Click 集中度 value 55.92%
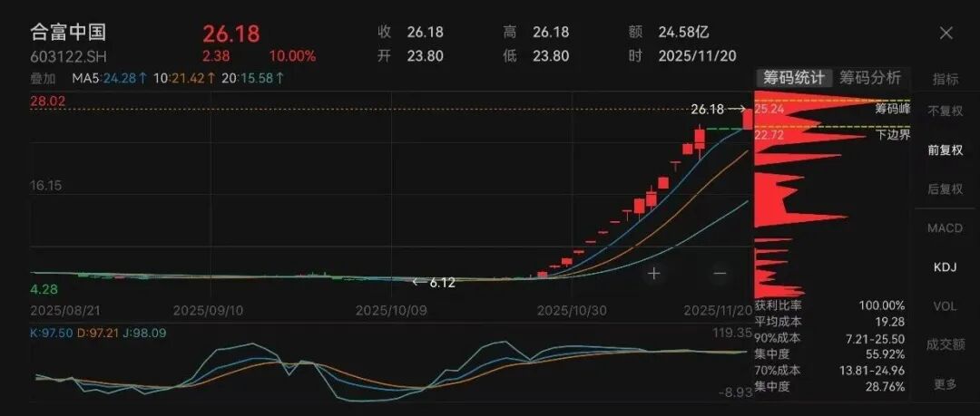This screenshot has width=980, height=416. (x=886, y=354)
